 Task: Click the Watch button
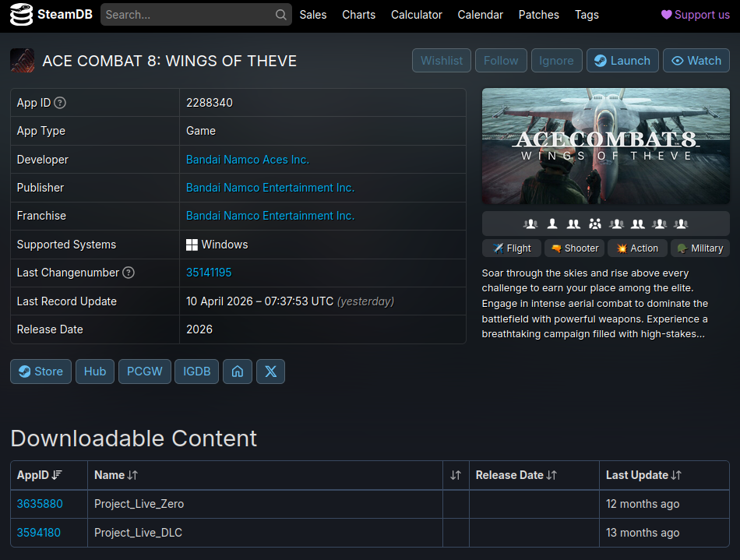coord(696,61)
